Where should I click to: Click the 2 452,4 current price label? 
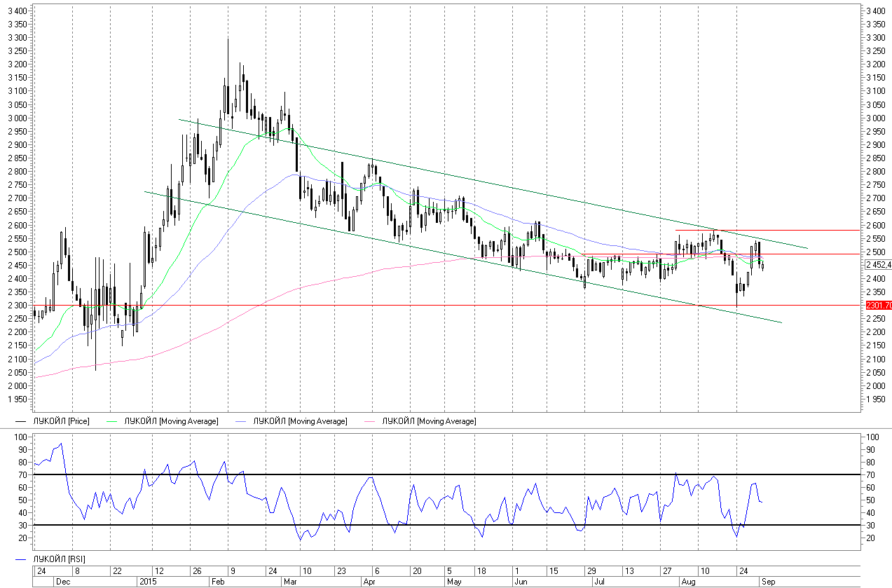[x=878, y=265]
